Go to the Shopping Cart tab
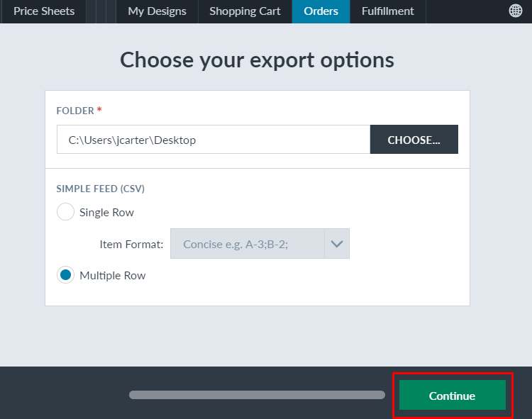 (x=245, y=11)
